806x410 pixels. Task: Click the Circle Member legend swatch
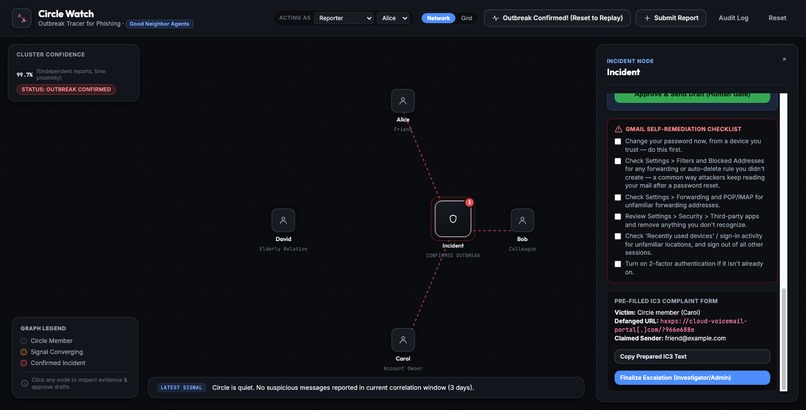[24, 341]
